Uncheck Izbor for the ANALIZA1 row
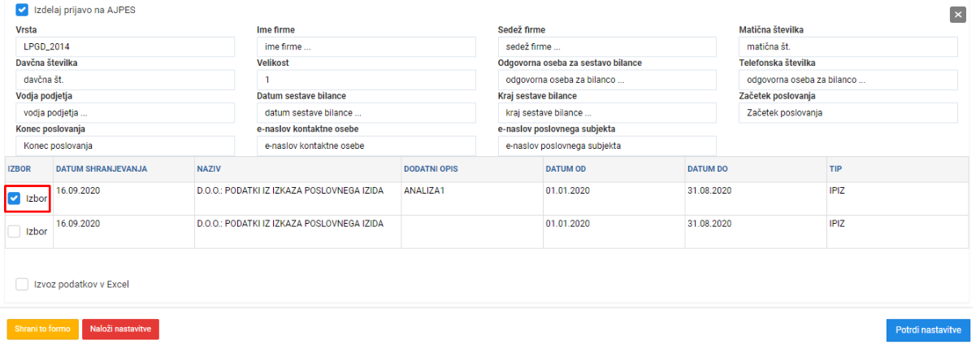The height and width of the screenshot is (349, 980). [14, 198]
